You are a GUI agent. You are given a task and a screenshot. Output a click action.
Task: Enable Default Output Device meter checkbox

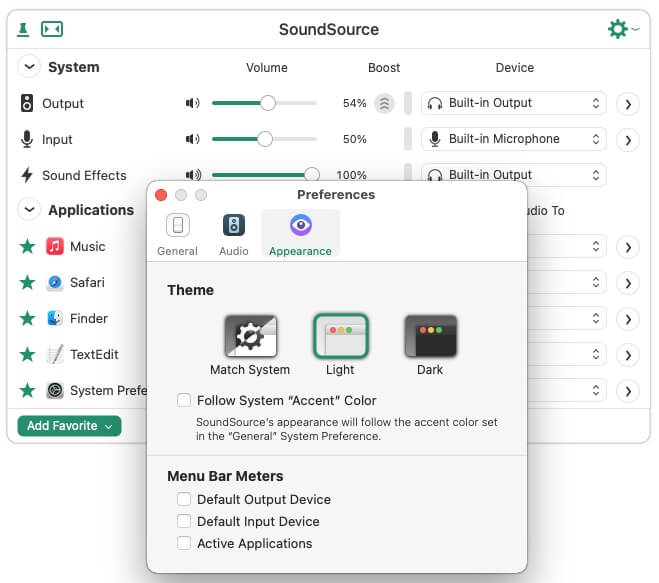(x=184, y=499)
